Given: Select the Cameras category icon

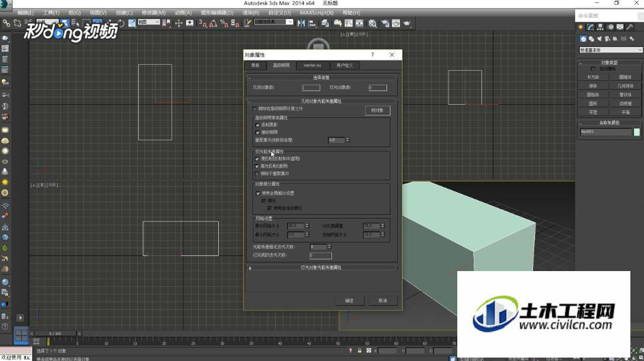Looking at the screenshot, I should click(607, 39).
